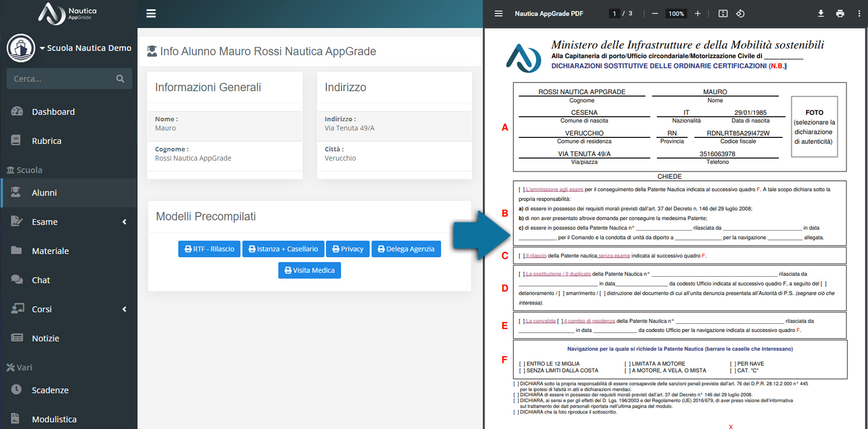Download the Nautica AppGrade PDF
This screenshot has width=868, height=429.
[821, 14]
